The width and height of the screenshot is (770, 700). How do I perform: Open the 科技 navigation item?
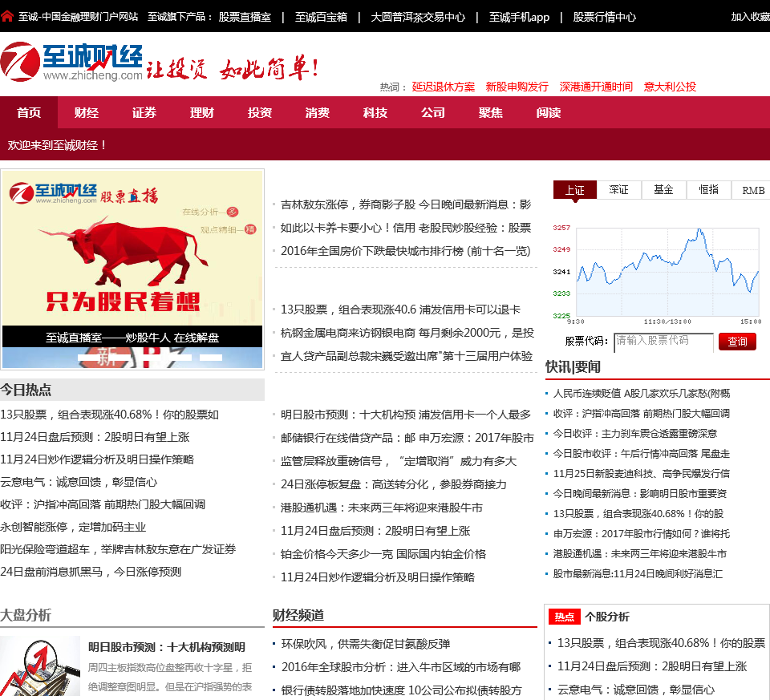pos(375,112)
